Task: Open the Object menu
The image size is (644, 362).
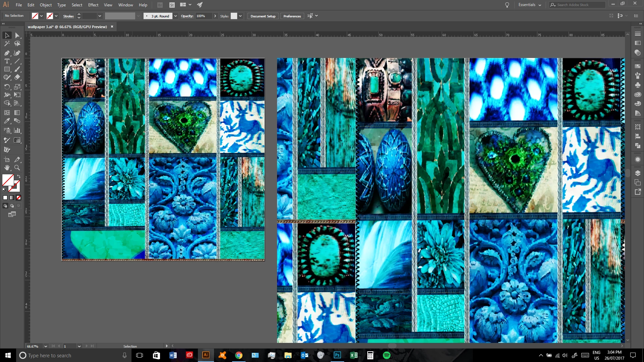Action: point(46,5)
